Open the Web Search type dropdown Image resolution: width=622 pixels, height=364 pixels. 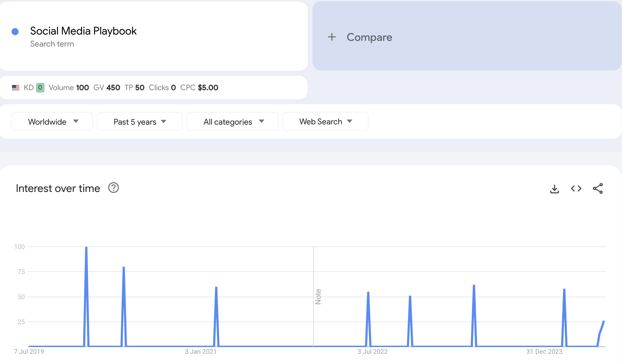(325, 122)
